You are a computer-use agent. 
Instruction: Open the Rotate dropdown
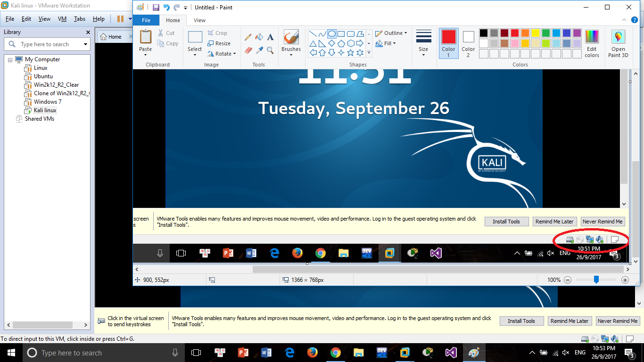click(x=222, y=54)
